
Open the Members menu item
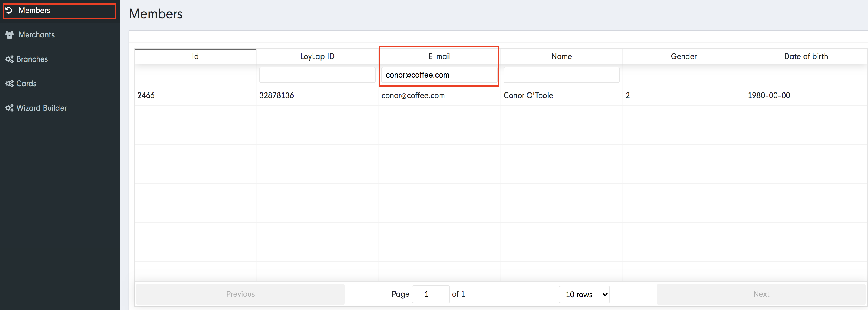tap(60, 11)
